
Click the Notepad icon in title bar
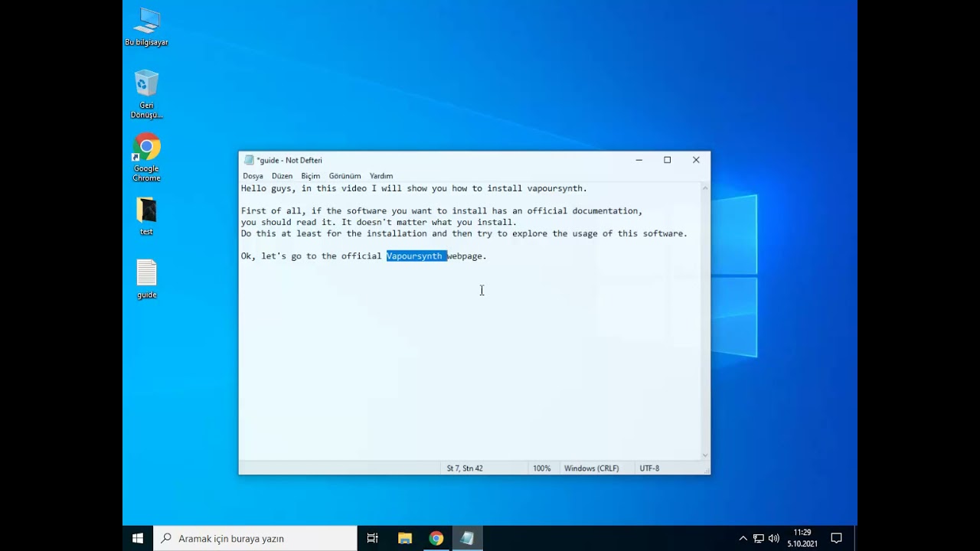pyautogui.click(x=249, y=160)
